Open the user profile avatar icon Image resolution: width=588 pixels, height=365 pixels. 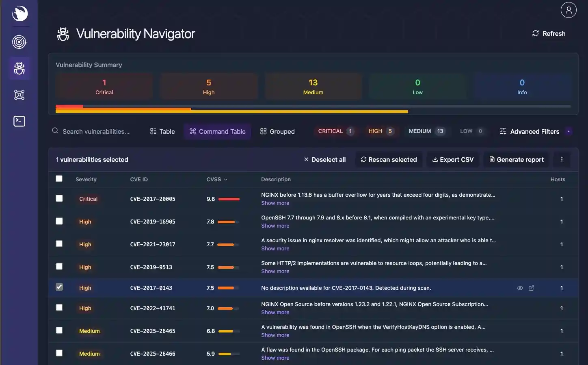point(569,10)
